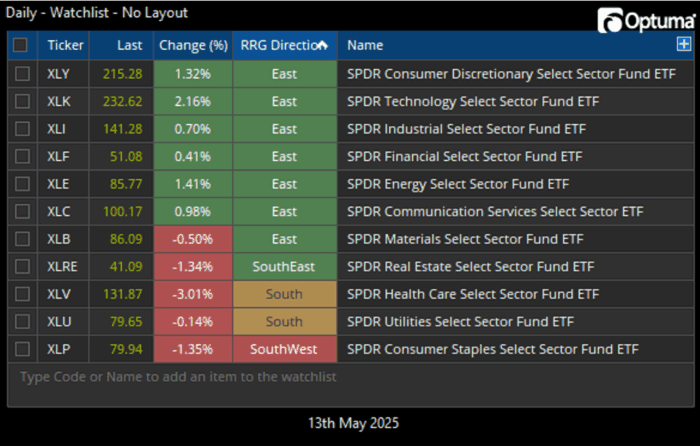Click the orange South cell for XLV
Image resolution: width=700 pixels, height=446 pixels.
coord(284,294)
